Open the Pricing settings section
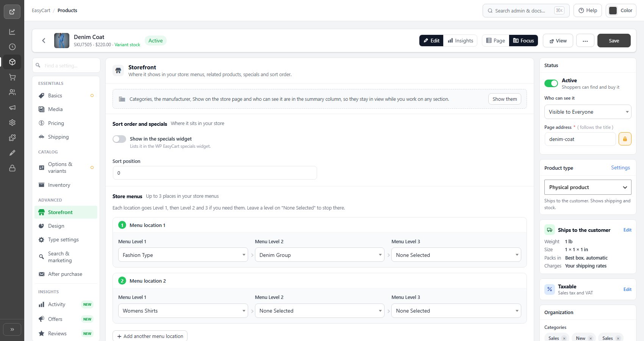This screenshot has height=341, width=644. click(x=66, y=123)
